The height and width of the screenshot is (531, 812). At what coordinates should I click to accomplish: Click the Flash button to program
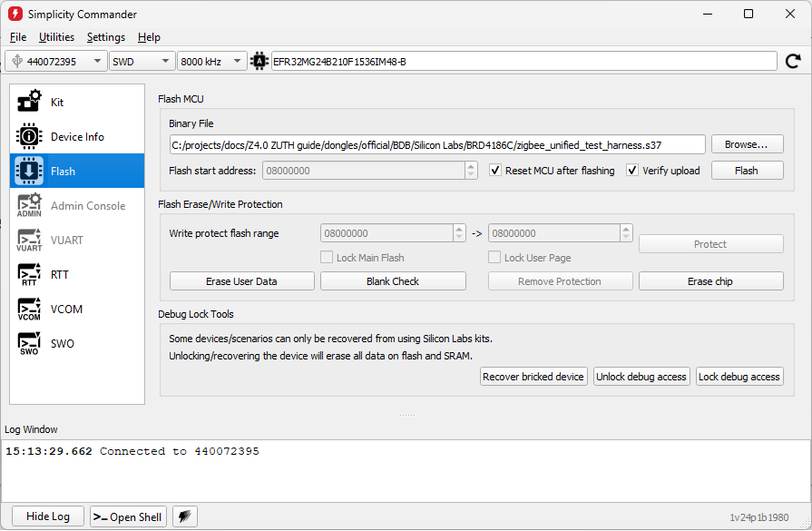tap(747, 171)
